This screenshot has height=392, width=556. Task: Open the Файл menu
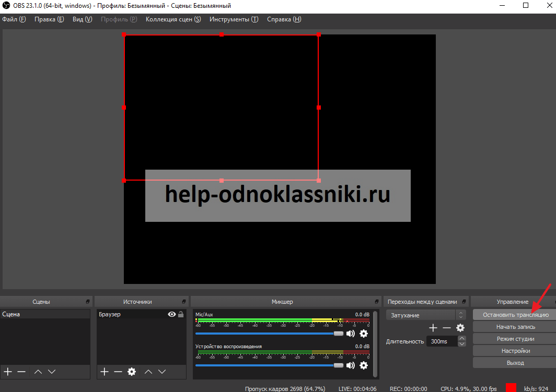pyautogui.click(x=14, y=19)
